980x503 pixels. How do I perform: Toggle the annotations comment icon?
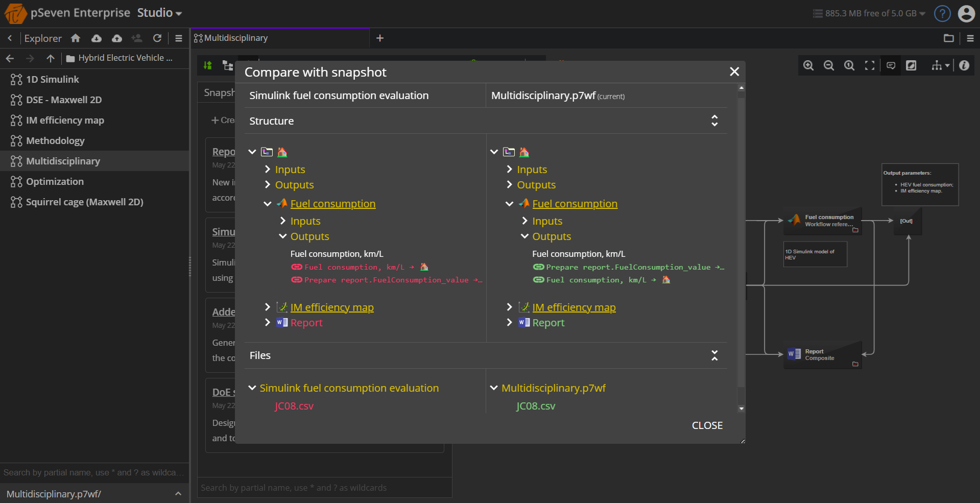(891, 65)
